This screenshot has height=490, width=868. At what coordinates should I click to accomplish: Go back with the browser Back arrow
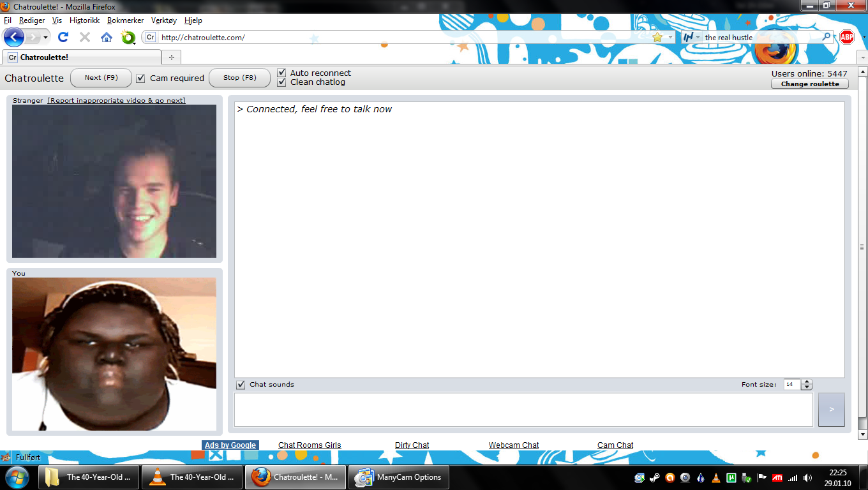13,37
